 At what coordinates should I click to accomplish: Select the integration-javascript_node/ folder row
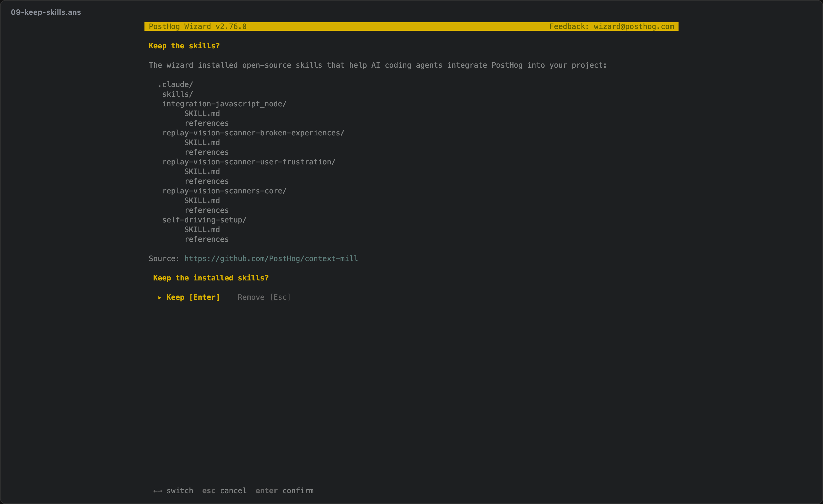[224, 104]
